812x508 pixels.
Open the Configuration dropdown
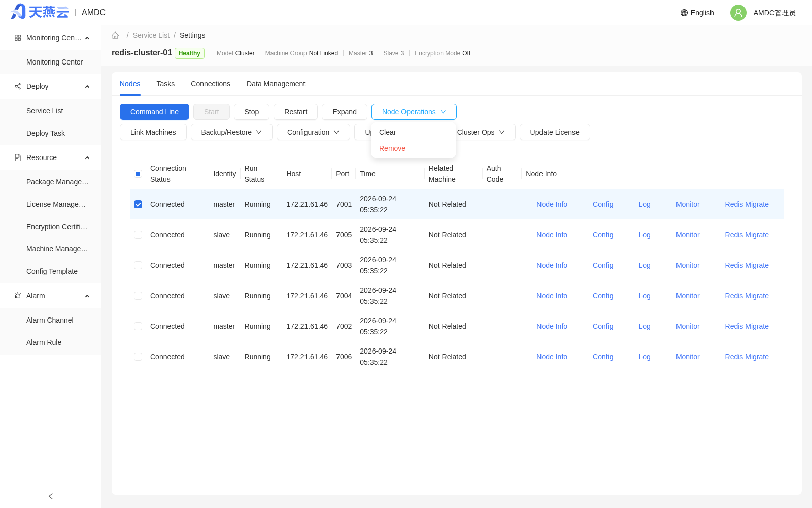313,132
